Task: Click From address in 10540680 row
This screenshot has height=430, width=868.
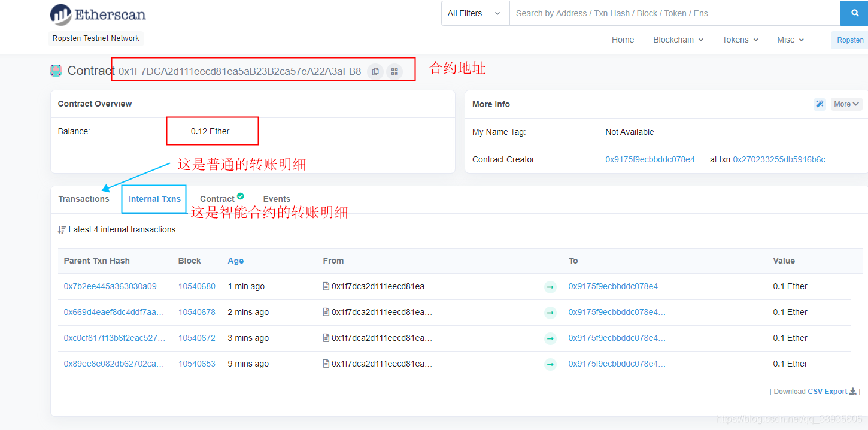Action: click(382, 286)
